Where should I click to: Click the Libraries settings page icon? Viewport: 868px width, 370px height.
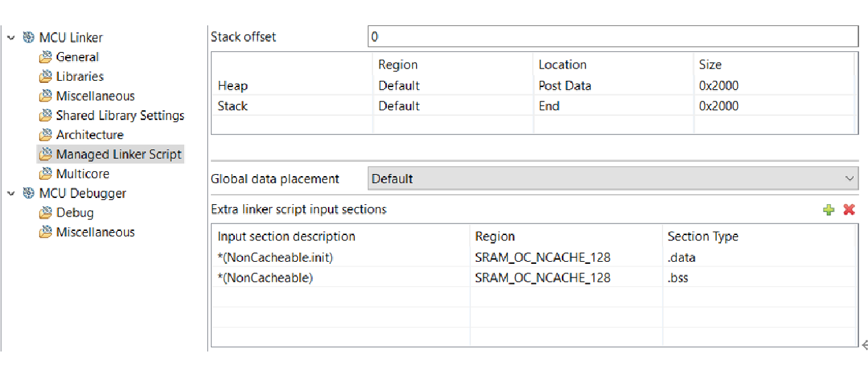pyautogui.click(x=46, y=77)
